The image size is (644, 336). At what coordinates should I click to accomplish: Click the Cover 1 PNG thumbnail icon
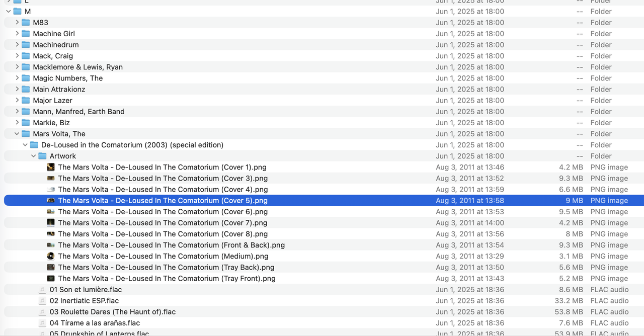coord(51,167)
